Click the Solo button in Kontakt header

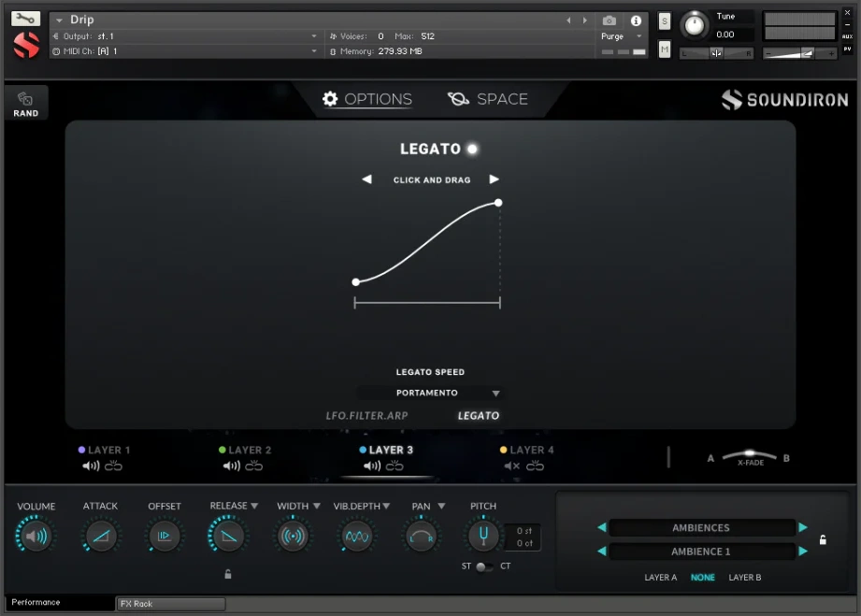664,20
